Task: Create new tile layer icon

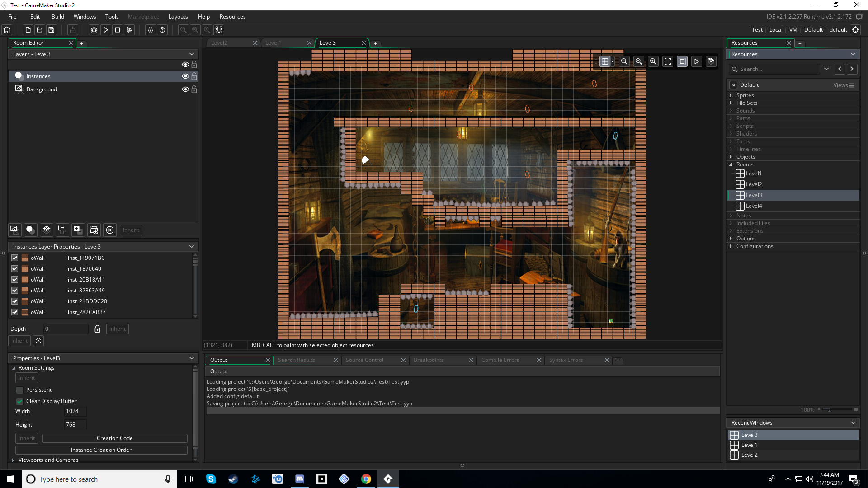Action: pos(46,230)
